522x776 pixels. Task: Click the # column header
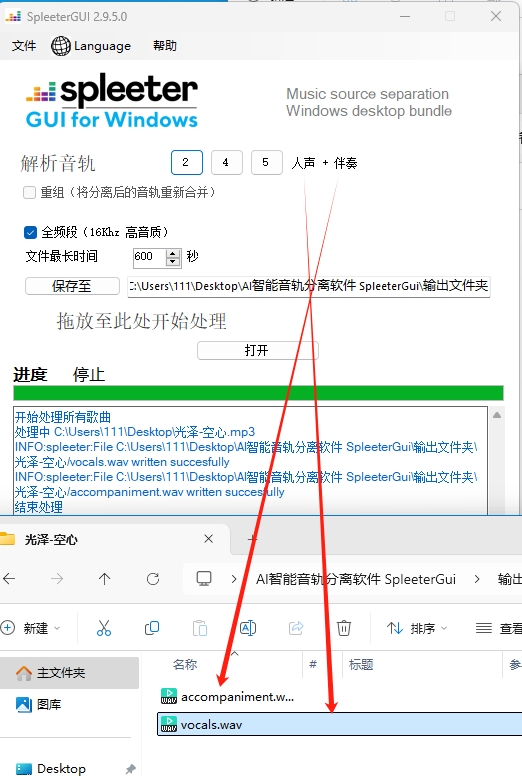[313, 664]
